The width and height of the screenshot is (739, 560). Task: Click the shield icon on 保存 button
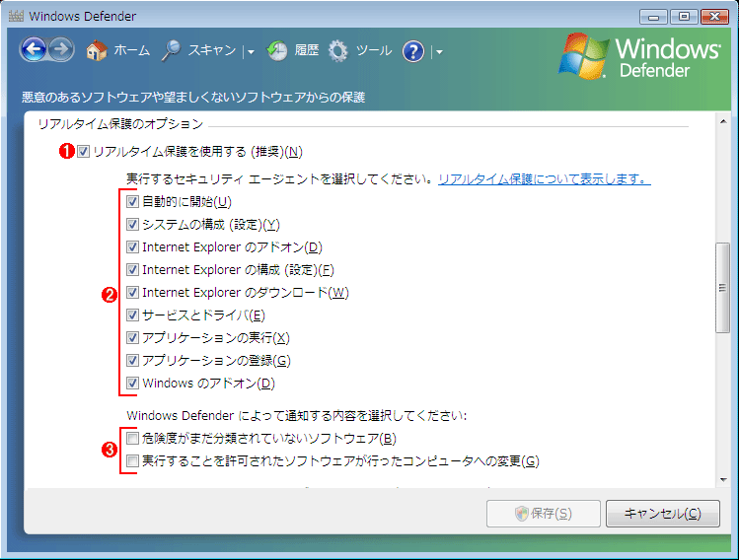point(521,514)
